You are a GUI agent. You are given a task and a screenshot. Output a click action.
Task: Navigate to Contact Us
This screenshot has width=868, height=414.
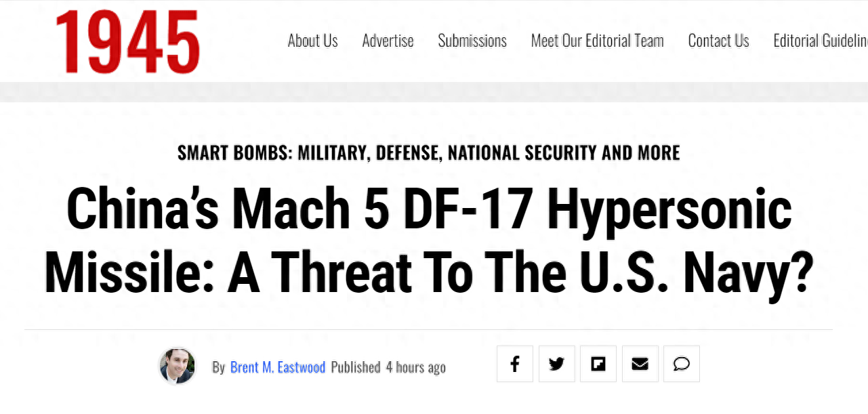719,41
